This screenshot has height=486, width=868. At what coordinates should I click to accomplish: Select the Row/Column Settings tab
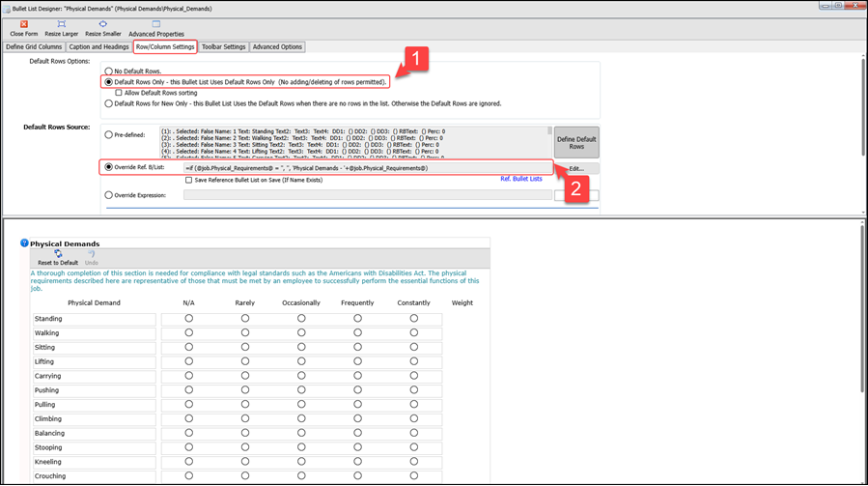point(165,47)
